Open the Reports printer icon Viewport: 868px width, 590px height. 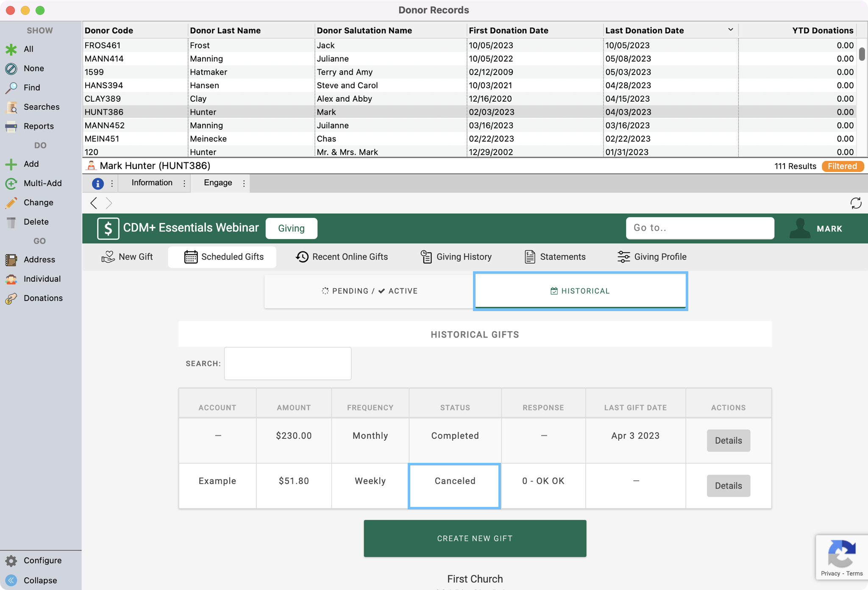click(x=11, y=126)
